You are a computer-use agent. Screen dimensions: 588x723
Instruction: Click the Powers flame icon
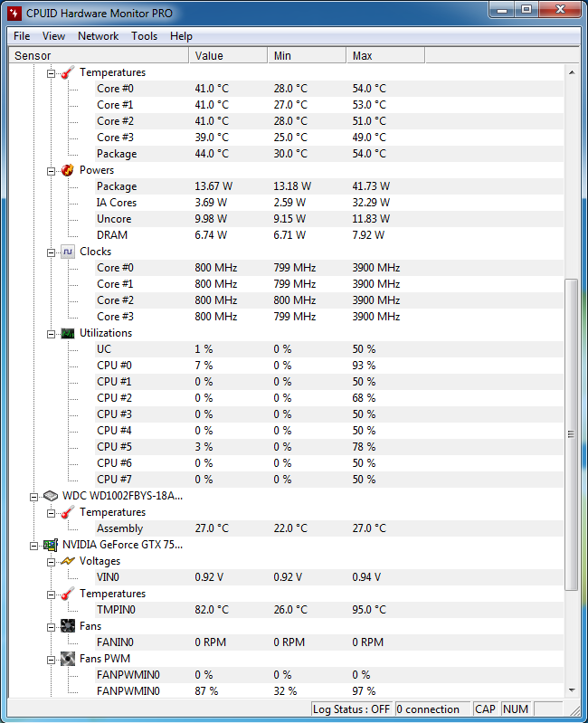pos(68,170)
